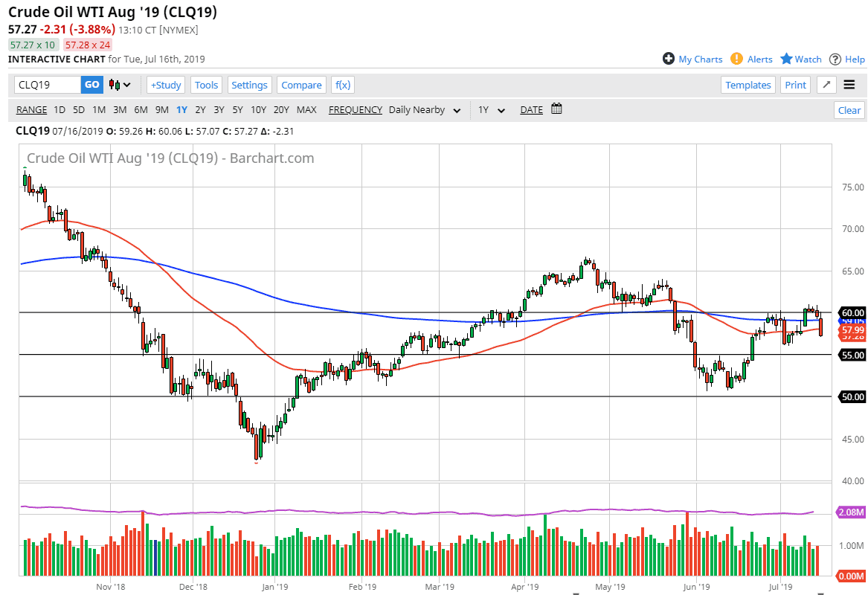Screen dimensions: 868x595
Task: Click the GO button
Action: tap(91, 84)
